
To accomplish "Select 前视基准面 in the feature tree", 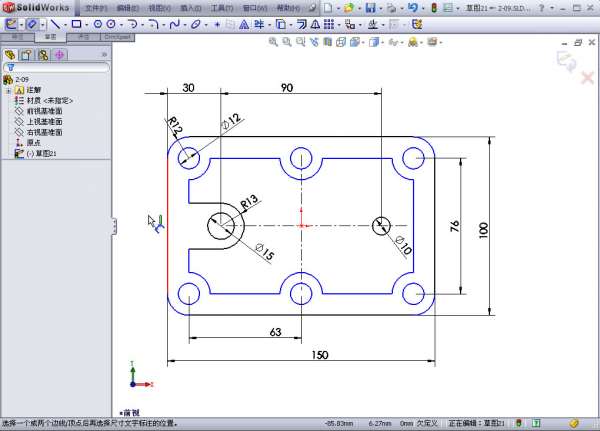I will (45, 111).
